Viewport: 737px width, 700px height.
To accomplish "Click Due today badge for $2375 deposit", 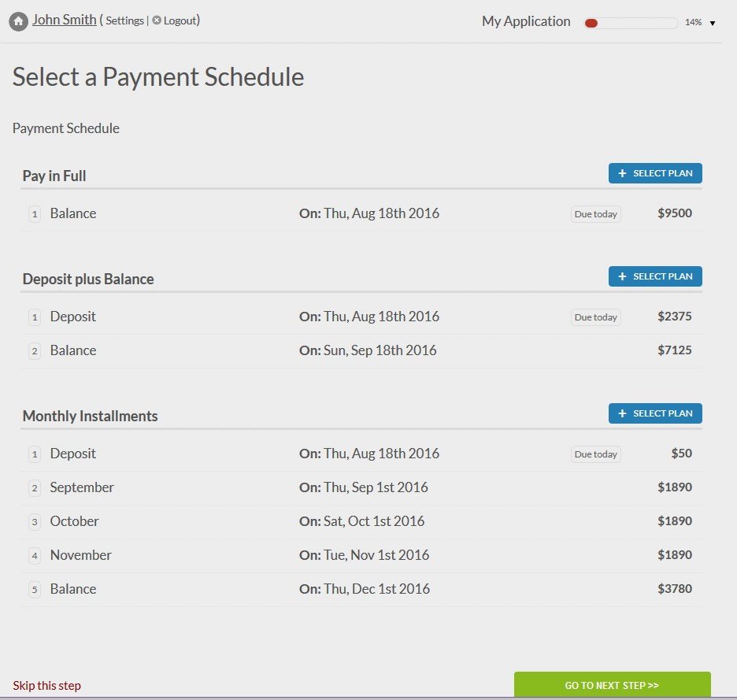I will (x=595, y=317).
